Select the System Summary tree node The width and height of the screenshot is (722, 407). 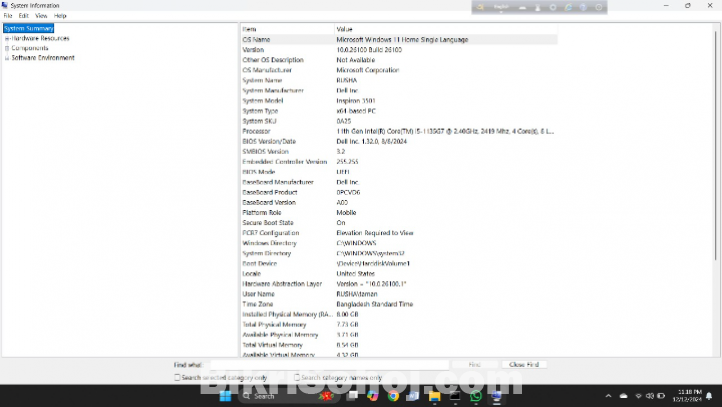coord(29,29)
